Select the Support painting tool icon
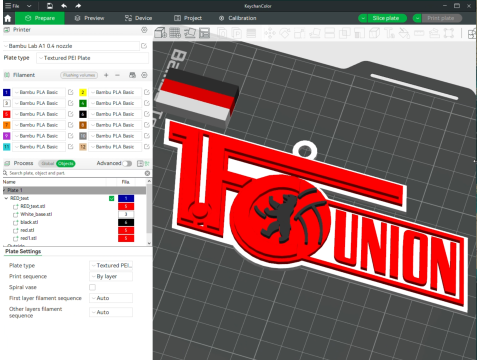Viewport: 480px width, 360px height. [x=359, y=33]
